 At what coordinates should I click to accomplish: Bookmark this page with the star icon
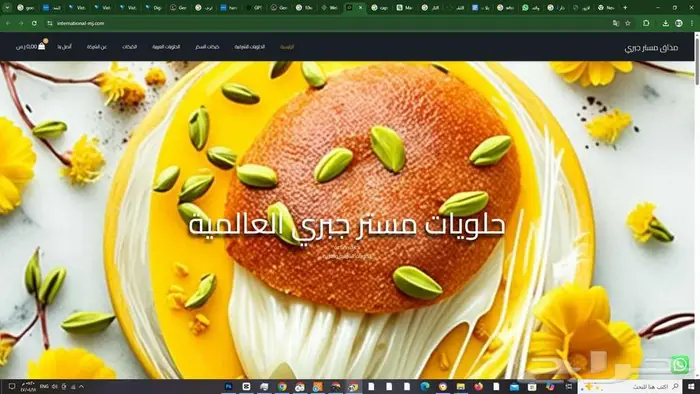click(628, 23)
